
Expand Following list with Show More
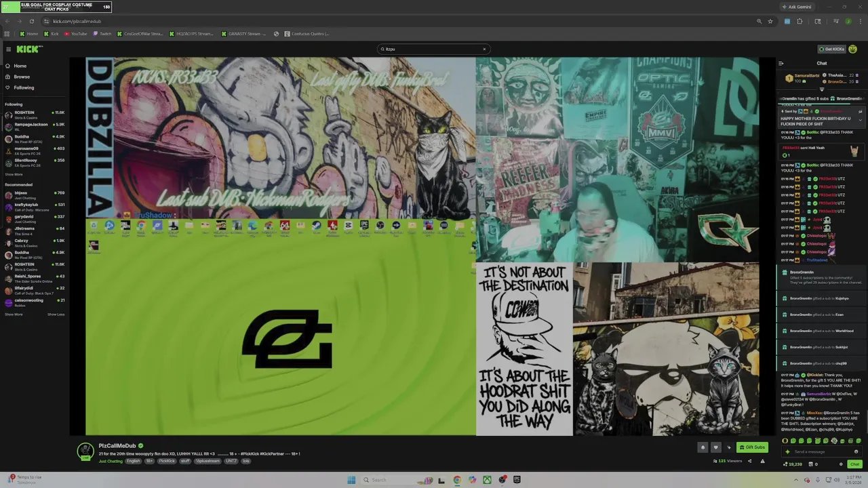pyautogui.click(x=14, y=174)
